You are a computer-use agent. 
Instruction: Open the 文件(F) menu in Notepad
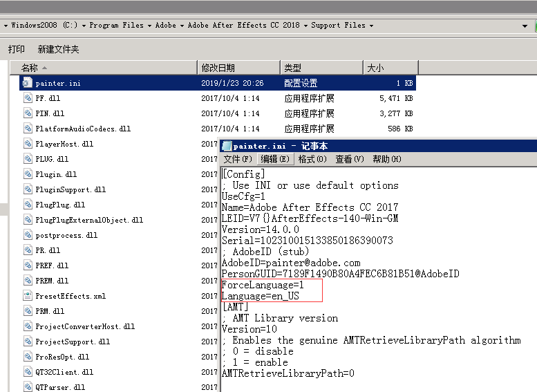pyautogui.click(x=238, y=159)
